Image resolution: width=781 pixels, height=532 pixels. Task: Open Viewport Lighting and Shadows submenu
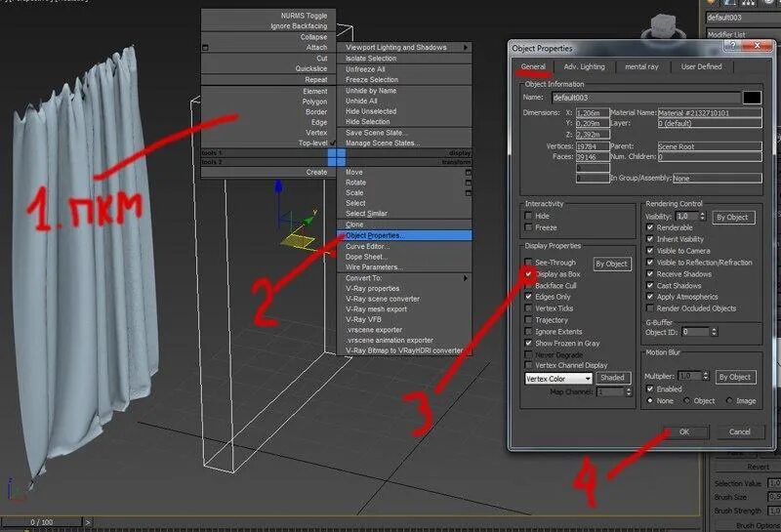point(404,47)
